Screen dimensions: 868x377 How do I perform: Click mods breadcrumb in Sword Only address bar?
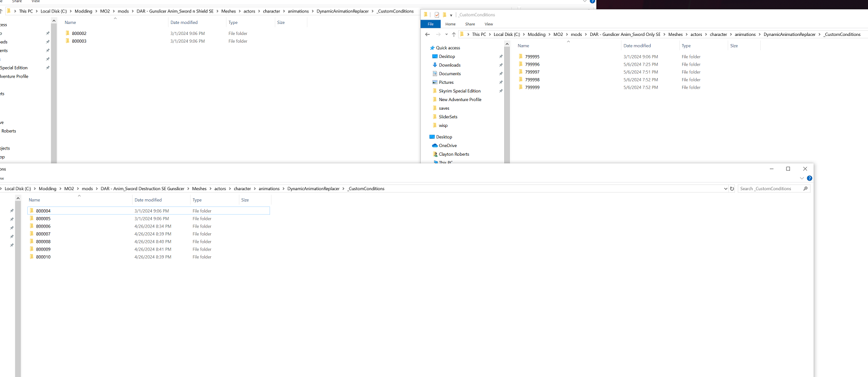pyautogui.click(x=576, y=34)
